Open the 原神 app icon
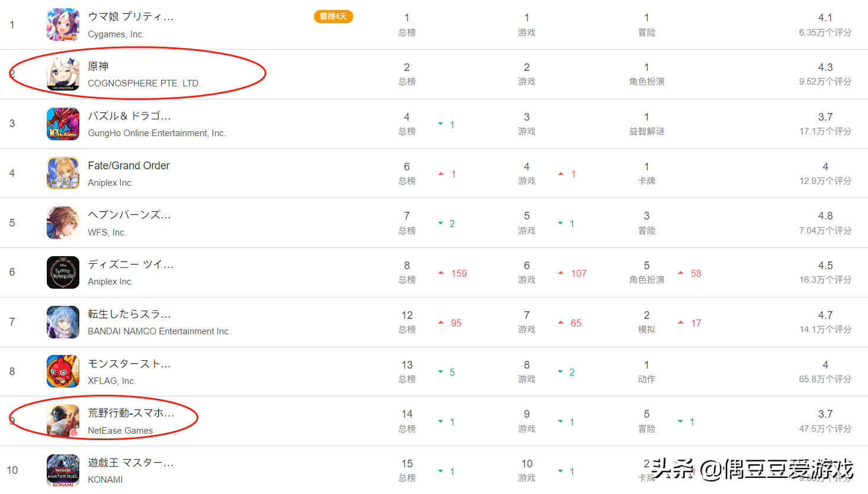The width and height of the screenshot is (868, 494). [63, 74]
